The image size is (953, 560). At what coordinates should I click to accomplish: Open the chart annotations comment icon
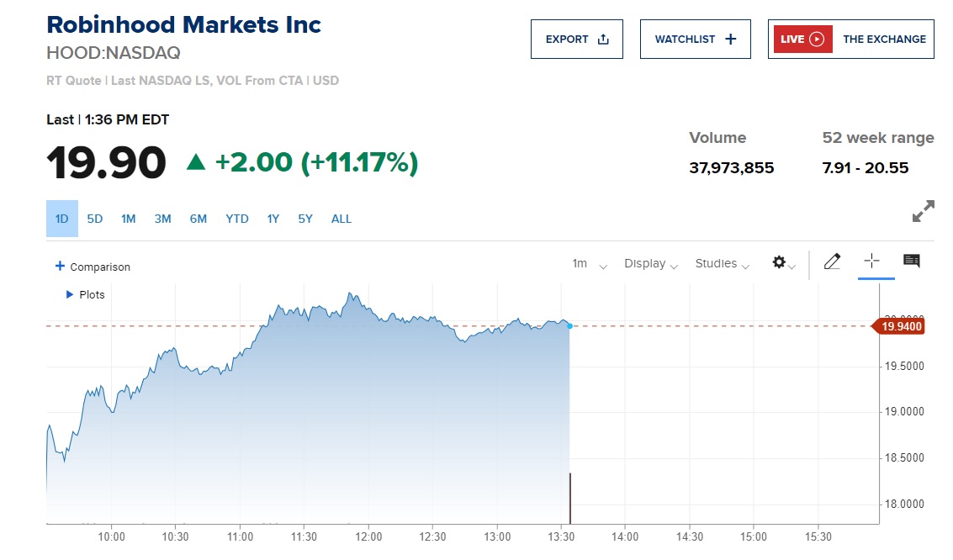click(x=911, y=262)
